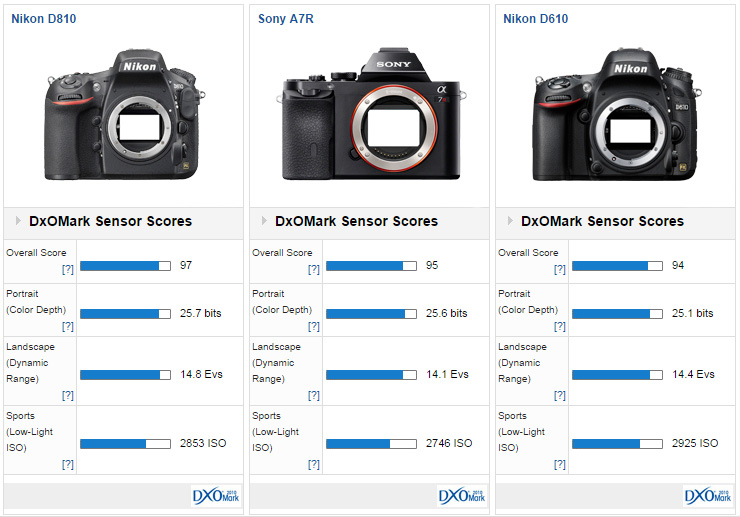This screenshot has width=740, height=517.
Task: Click Nikon D610 Landscape (Dynamic Range) label
Action: click(522, 363)
